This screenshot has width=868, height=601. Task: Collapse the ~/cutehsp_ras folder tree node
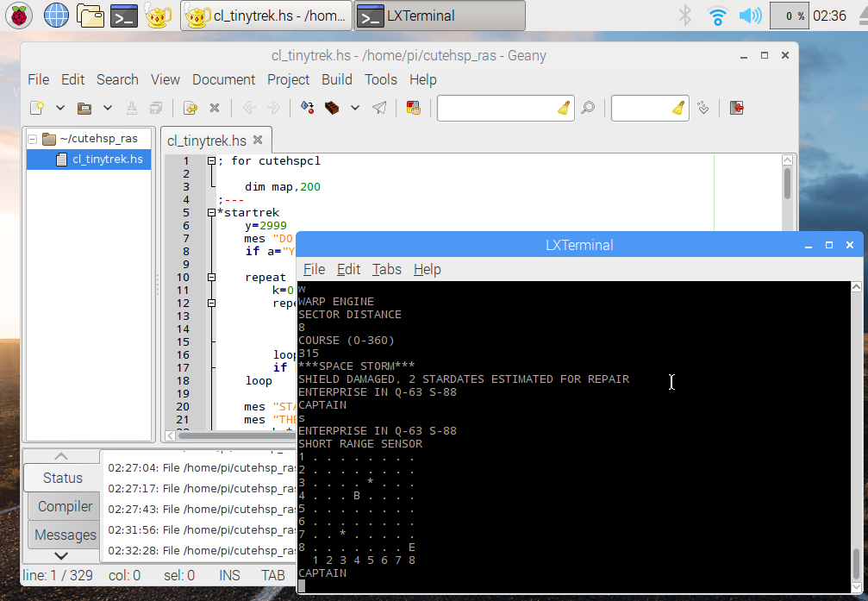[x=33, y=139]
